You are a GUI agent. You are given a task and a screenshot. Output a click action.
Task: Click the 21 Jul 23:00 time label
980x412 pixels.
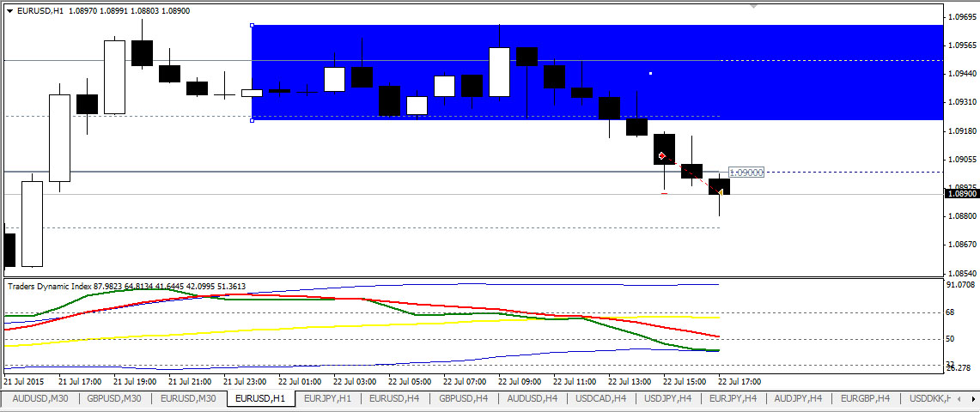(245, 381)
